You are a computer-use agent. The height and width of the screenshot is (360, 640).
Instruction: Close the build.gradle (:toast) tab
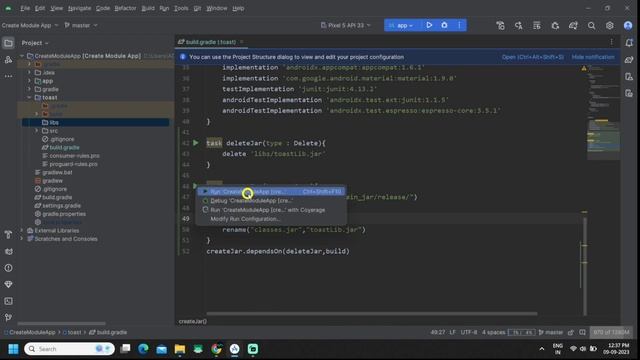[x=242, y=42]
